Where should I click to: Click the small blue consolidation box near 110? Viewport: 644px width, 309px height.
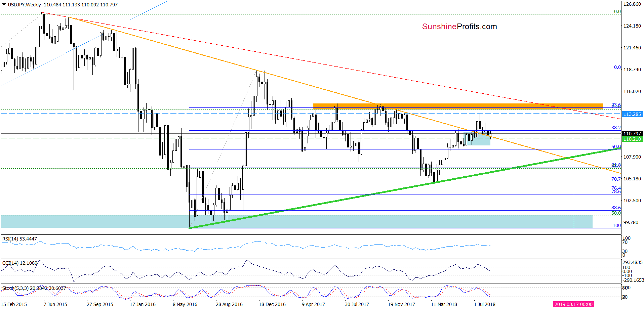click(x=477, y=139)
